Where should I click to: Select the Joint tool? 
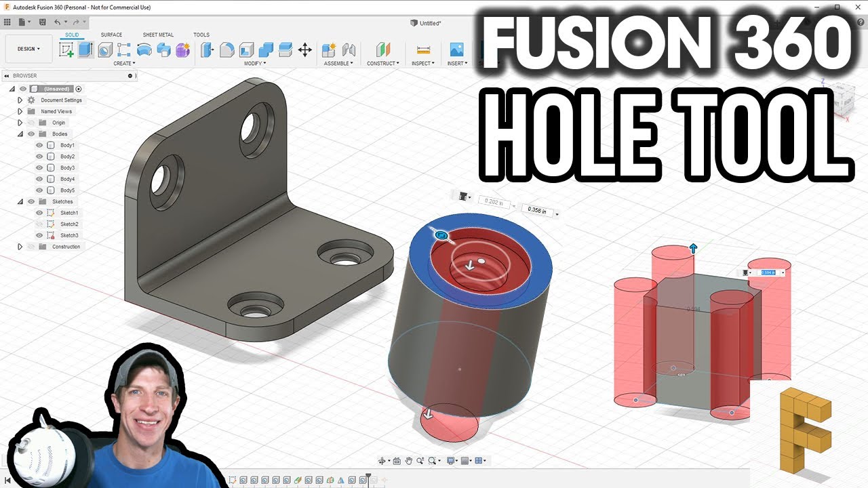pyautogui.click(x=349, y=49)
